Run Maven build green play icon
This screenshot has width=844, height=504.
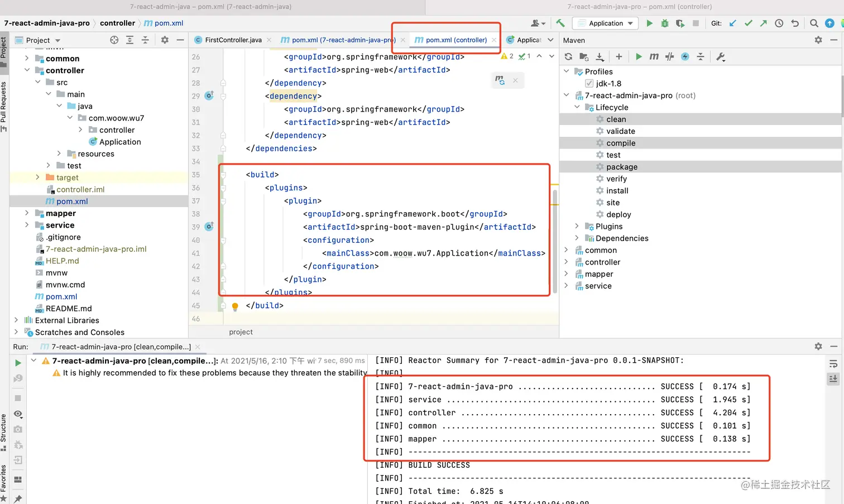[x=639, y=56]
